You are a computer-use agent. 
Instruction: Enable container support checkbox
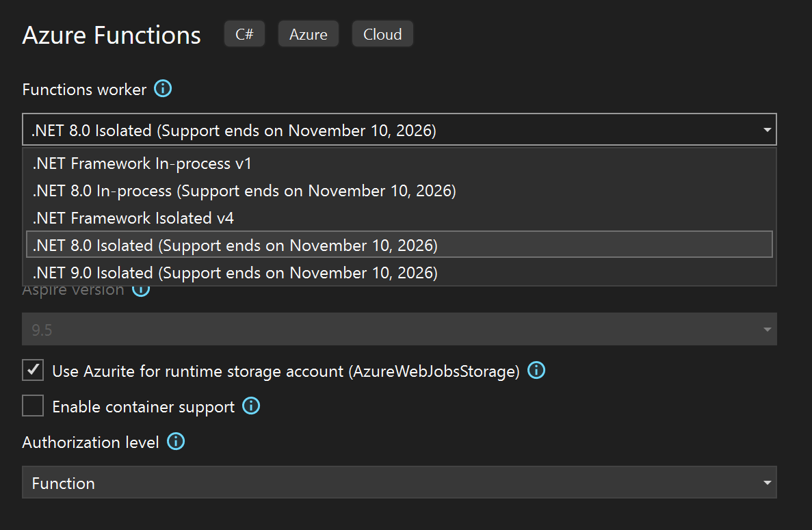click(33, 406)
